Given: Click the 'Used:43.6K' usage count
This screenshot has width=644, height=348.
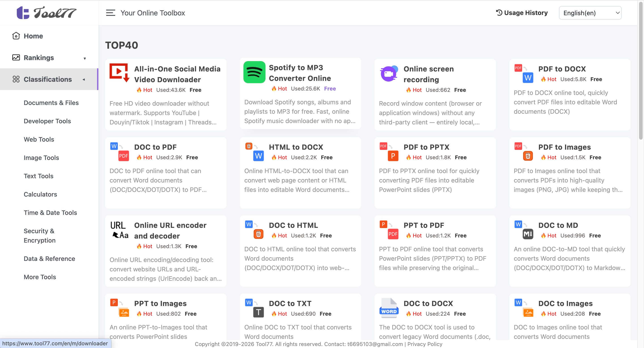Looking at the screenshot, I should pyautogui.click(x=171, y=90).
